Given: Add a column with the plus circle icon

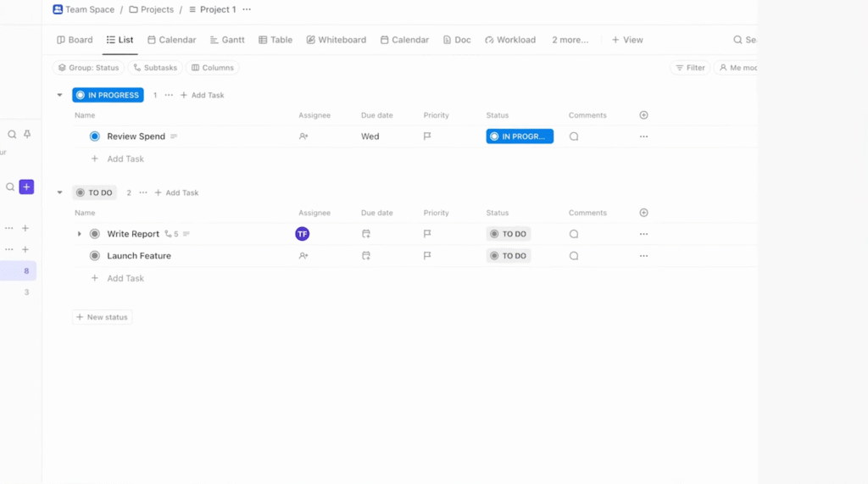Looking at the screenshot, I should click(643, 115).
